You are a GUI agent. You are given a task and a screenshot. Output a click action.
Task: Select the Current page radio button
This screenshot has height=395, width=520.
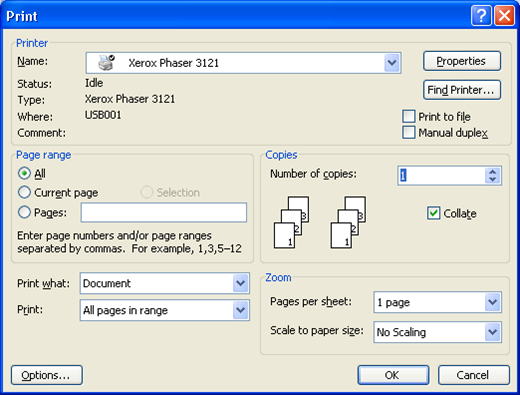click(x=24, y=192)
